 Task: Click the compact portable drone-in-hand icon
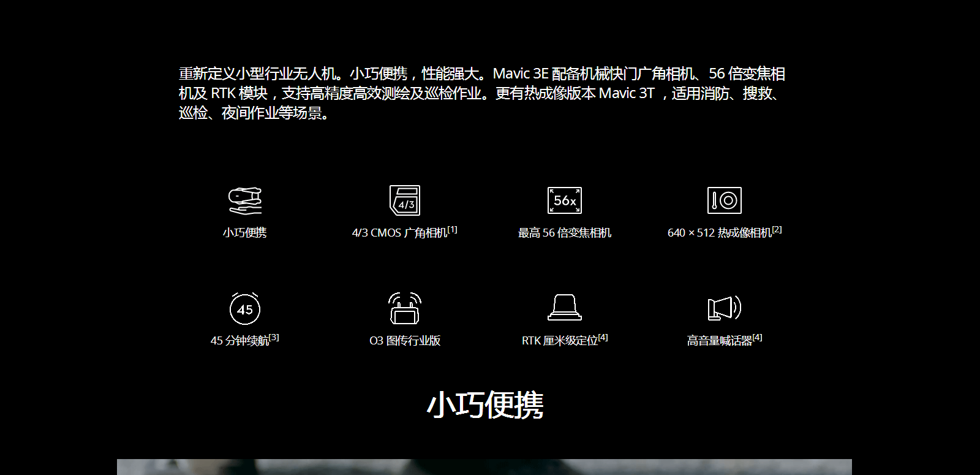point(245,200)
